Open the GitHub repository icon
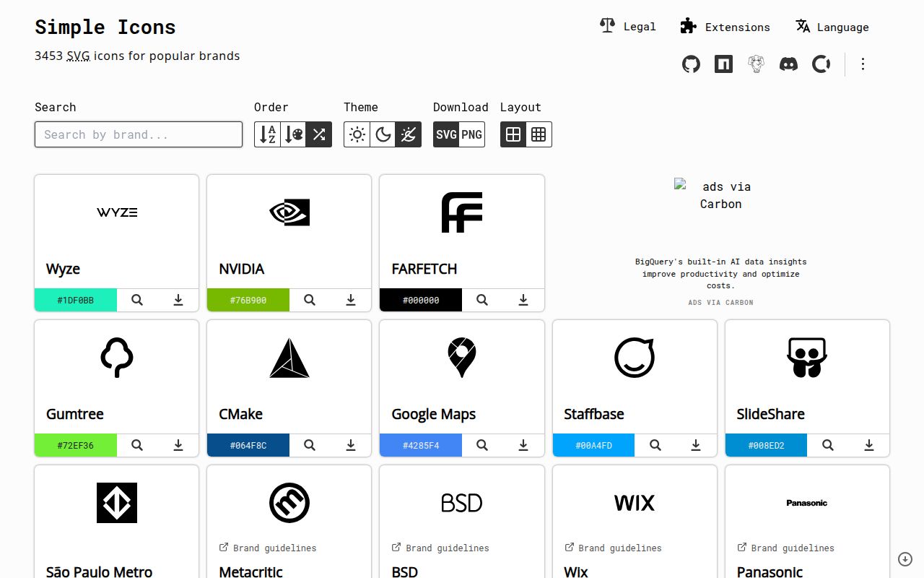Screen dimensions: 924x578 click(x=691, y=64)
